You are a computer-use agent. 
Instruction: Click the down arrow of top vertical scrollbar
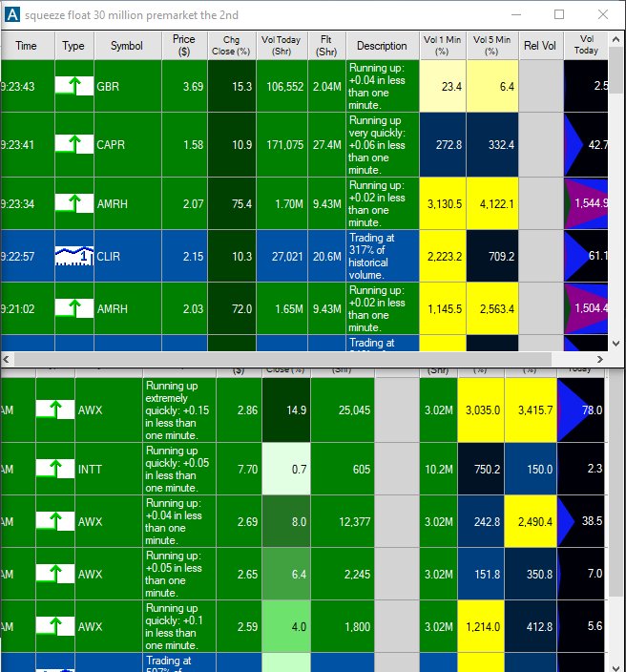(616, 344)
